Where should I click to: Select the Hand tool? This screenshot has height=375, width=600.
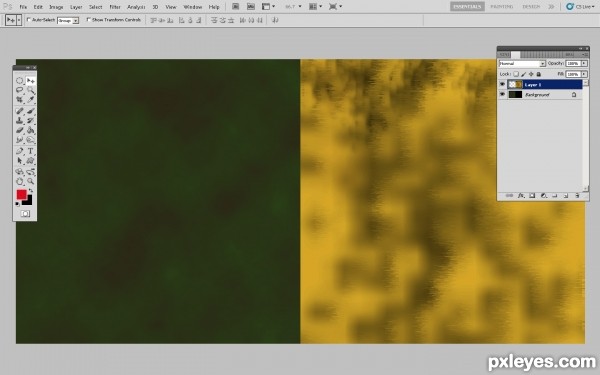[20, 181]
